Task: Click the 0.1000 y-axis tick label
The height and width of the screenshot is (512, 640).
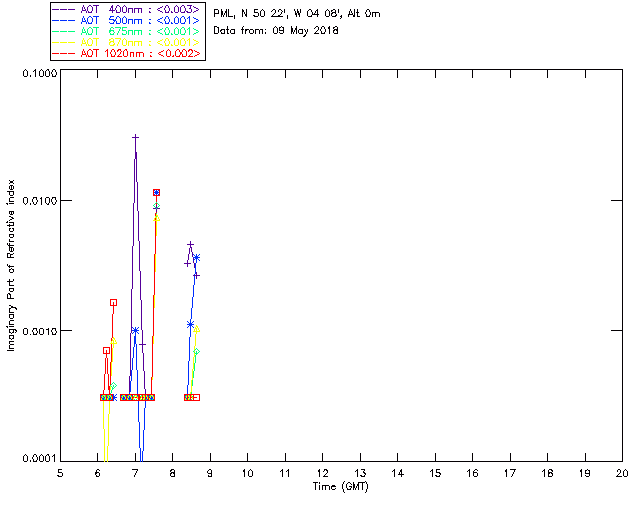Action: pos(38,74)
